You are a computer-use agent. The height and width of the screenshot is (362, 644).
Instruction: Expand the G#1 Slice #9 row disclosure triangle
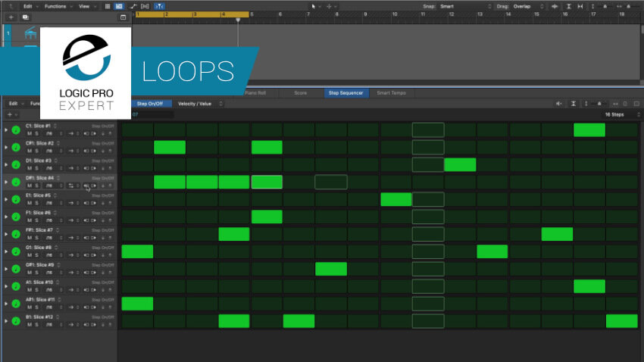6,269
